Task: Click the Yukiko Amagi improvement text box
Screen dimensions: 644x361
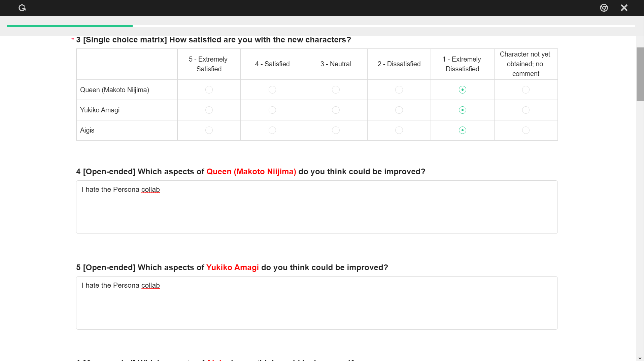Action: point(317,303)
